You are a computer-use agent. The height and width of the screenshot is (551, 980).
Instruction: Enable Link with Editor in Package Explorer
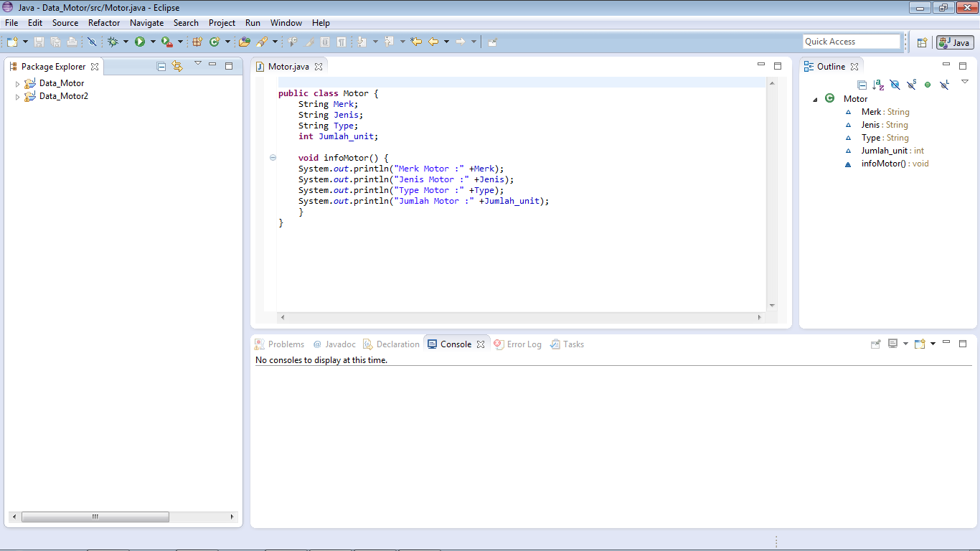pyautogui.click(x=177, y=65)
